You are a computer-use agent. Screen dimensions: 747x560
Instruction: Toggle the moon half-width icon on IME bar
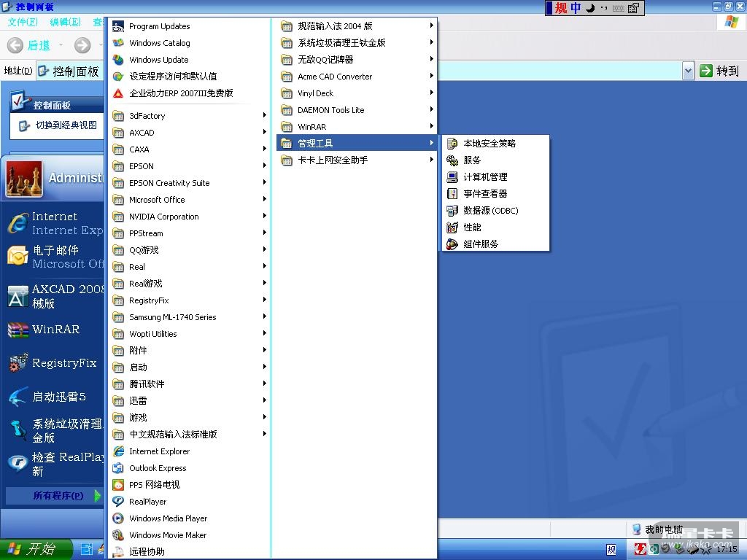pos(591,7)
